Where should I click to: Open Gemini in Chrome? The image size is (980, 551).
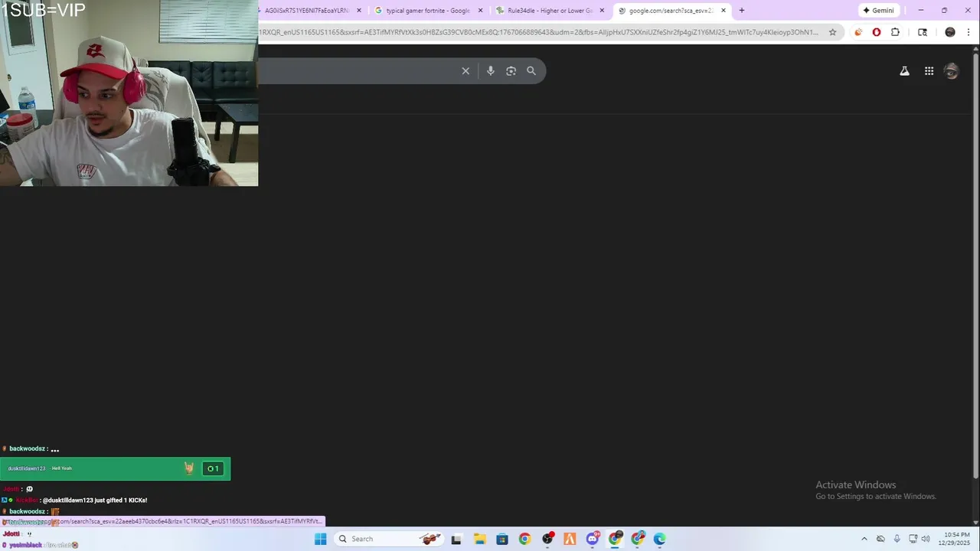878,11
